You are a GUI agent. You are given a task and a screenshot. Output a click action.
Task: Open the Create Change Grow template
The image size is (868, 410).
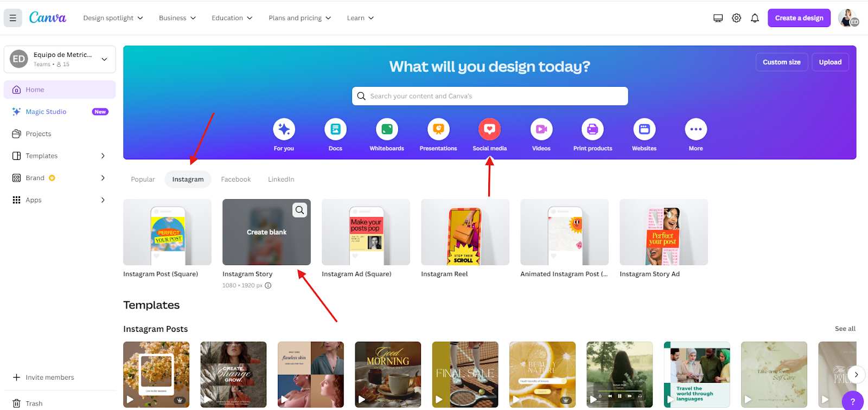pyautogui.click(x=233, y=375)
